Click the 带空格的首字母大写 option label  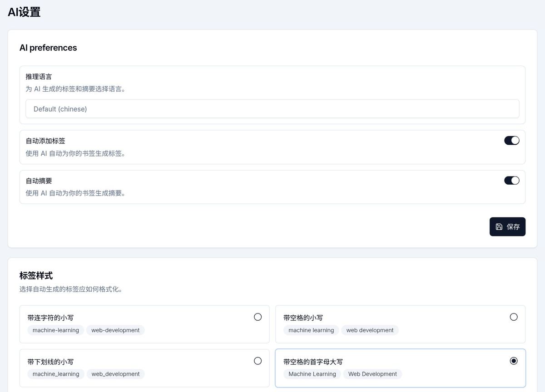pos(313,362)
